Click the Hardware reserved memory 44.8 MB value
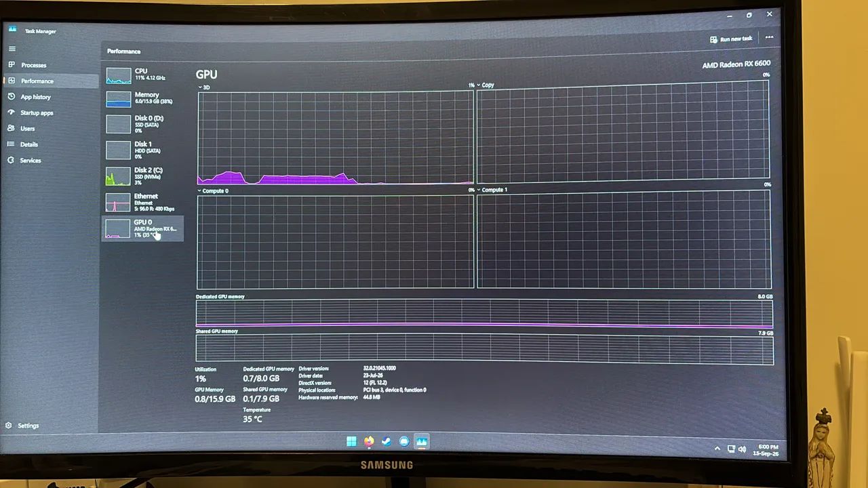Image resolution: width=868 pixels, height=488 pixels. coord(372,397)
